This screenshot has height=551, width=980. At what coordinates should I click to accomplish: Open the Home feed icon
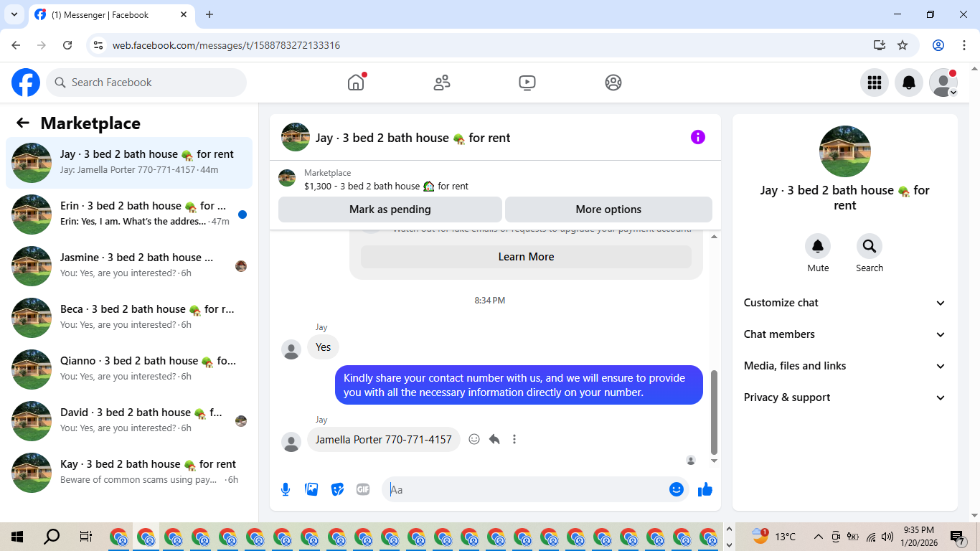coord(356,83)
